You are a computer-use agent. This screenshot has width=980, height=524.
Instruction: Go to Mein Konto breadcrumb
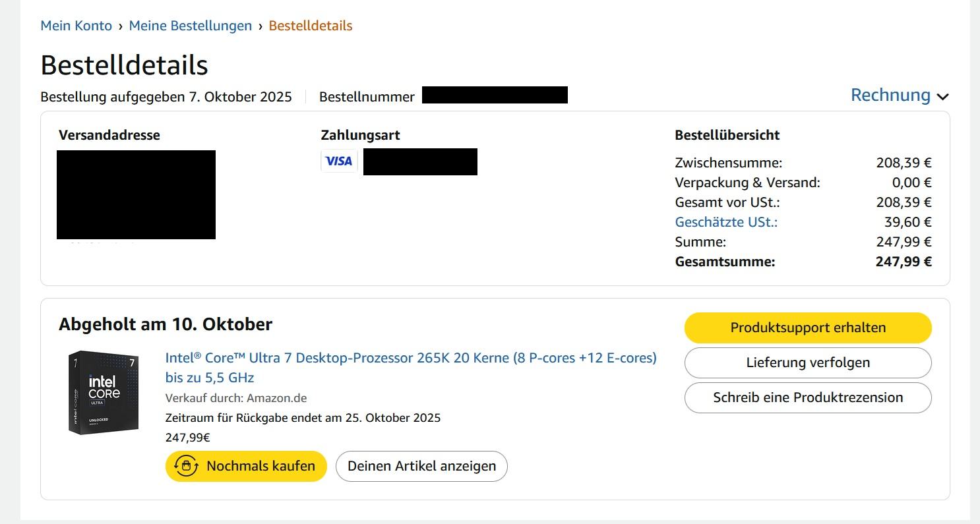click(x=76, y=26)
